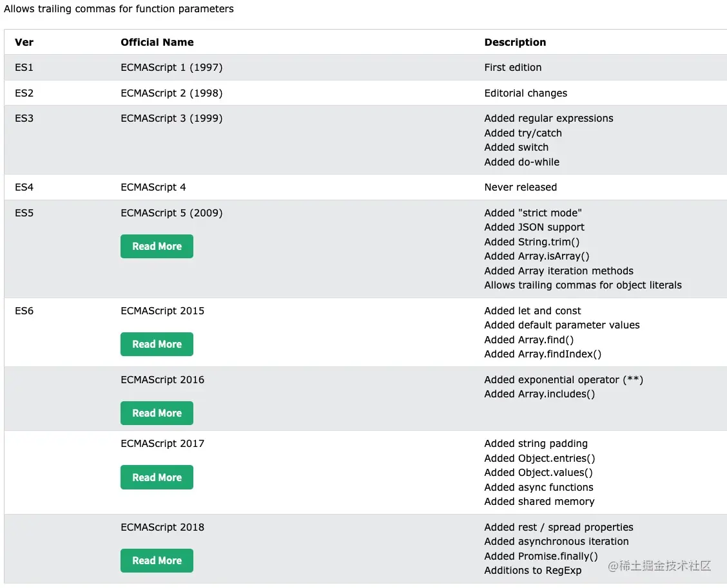Click 'ECMAScript 2 (1998)' name
The width and height of the screenshot is (727, 588).
click(x=171, y=93)
